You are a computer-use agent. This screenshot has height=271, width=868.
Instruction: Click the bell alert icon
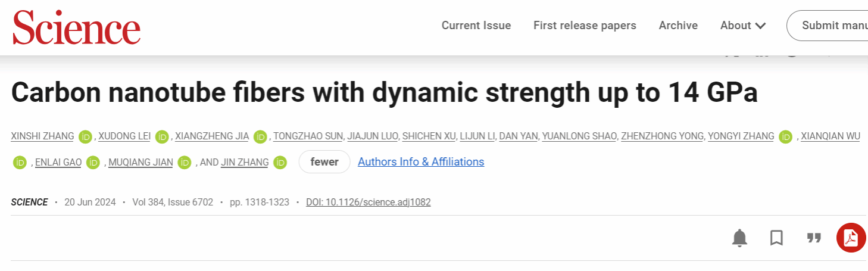click(739, 238)
